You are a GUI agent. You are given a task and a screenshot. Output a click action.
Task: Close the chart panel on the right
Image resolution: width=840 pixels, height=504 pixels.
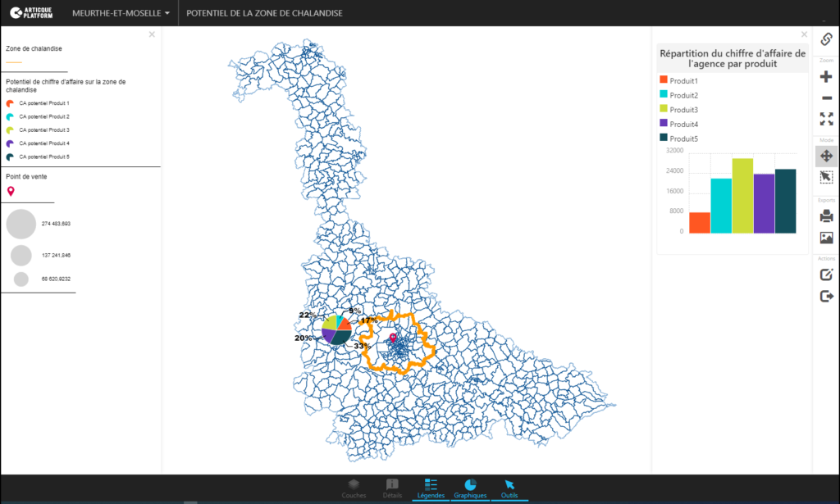(804, 35)
